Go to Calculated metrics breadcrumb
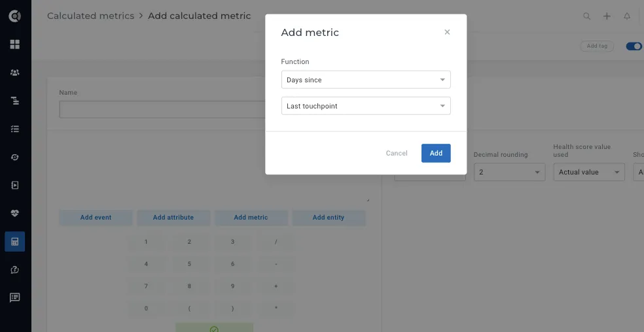Screen dimensions: 644x332 click(91, 16)
